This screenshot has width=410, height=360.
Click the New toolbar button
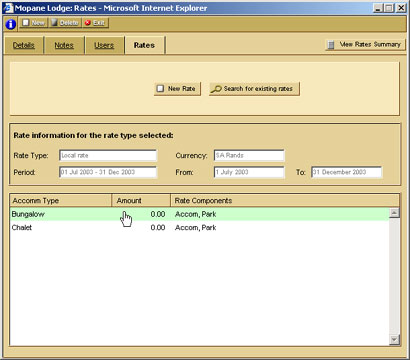(33, 23)
